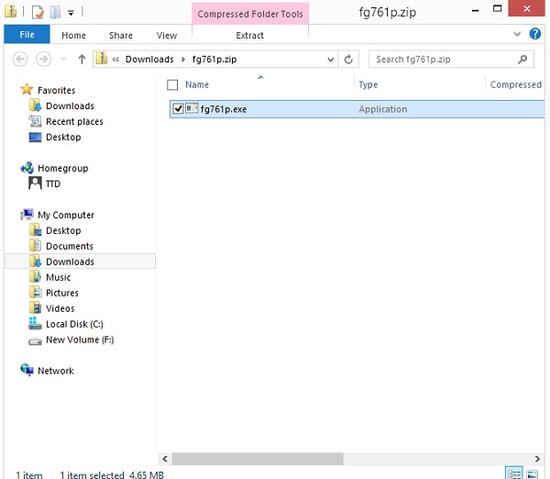Click the Forward navigation arrow
The image size is (550, 479).
pos(43,59)
